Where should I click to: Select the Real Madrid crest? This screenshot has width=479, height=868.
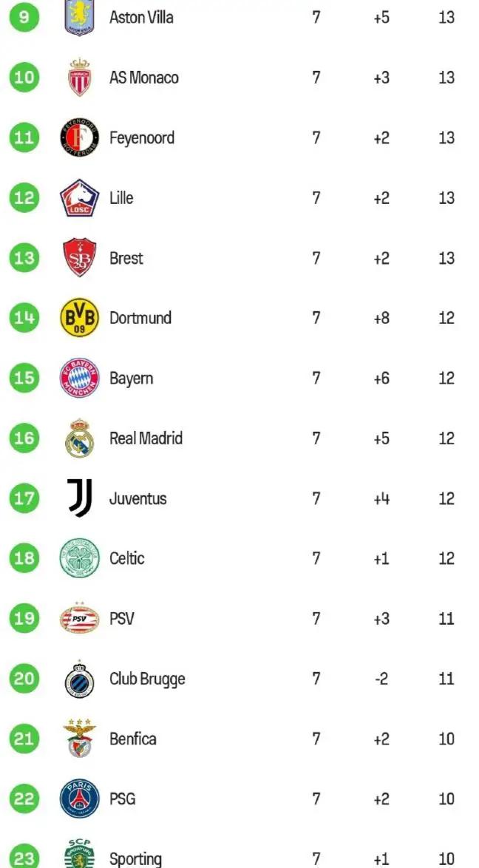coord(79,438)
